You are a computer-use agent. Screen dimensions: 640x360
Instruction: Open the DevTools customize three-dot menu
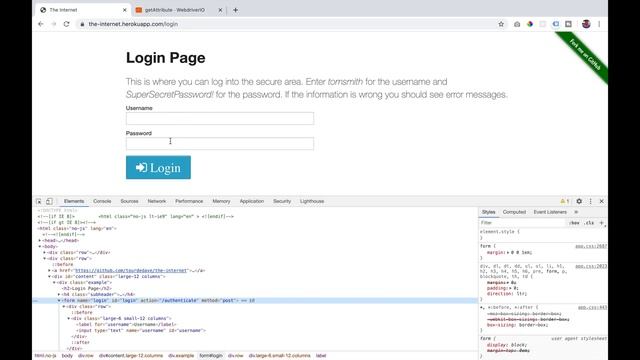pyautogui.click(x=590, y=201)
